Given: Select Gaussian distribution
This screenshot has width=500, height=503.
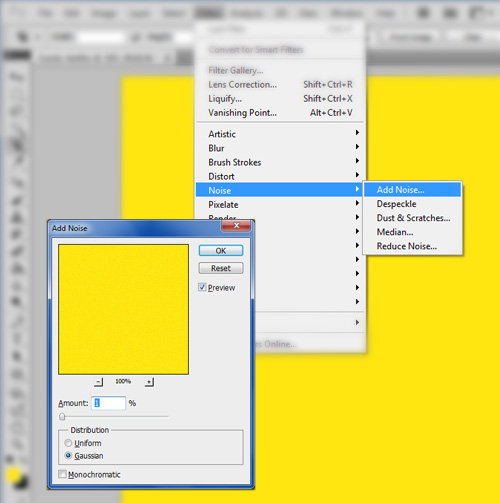Looking at the screenshot, I should pyautogui.click(x=68, y=456).
